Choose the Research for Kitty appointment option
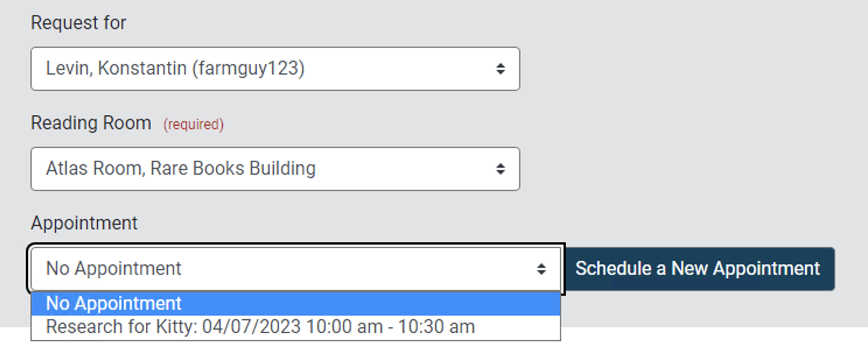Screen dimensions: 868x360 coord(260,327)
